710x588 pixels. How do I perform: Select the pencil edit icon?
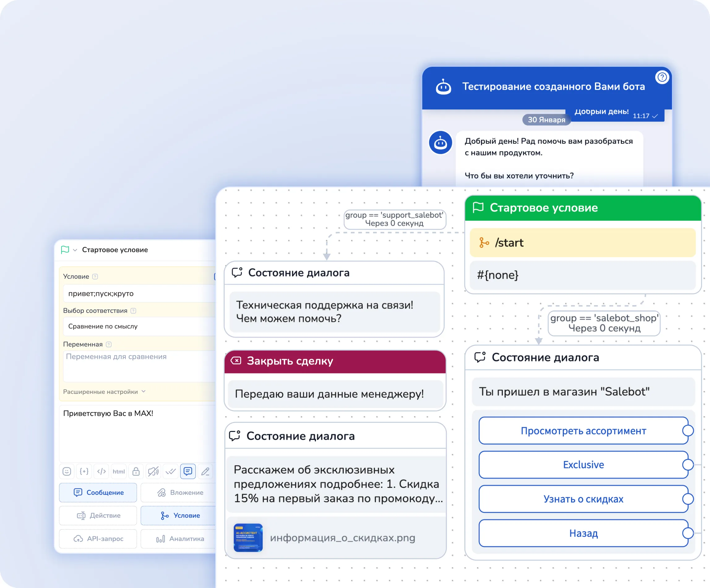click(x=205, y=471)
